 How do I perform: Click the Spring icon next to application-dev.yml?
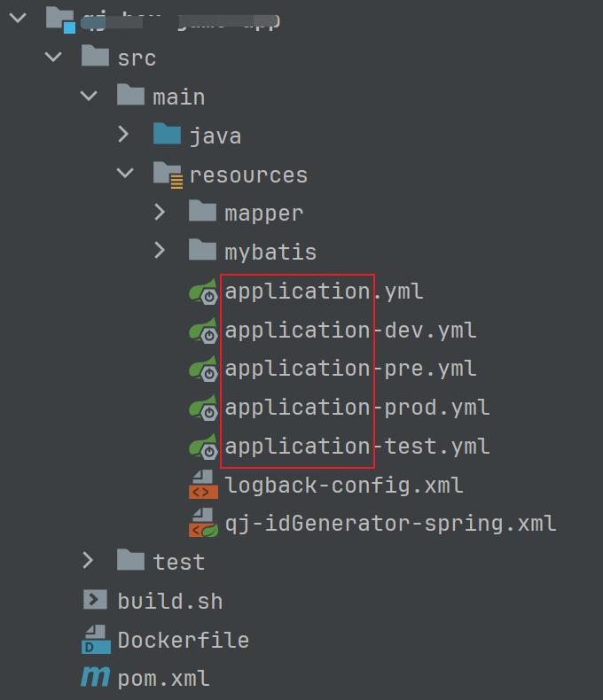point(203,331)
